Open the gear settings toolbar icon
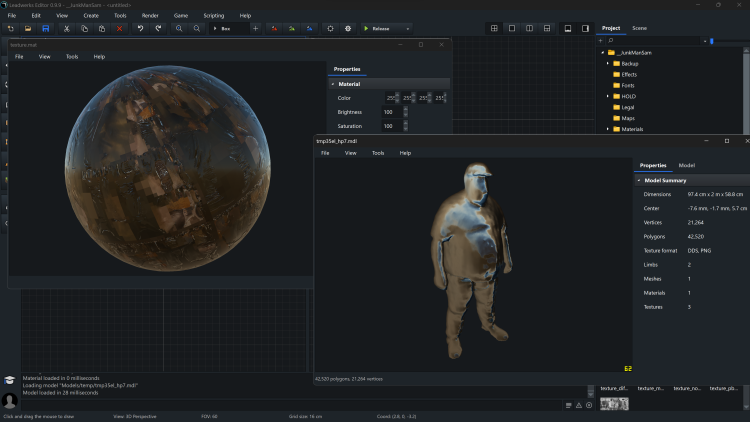 pyautogui.click(x=348, y=28)
